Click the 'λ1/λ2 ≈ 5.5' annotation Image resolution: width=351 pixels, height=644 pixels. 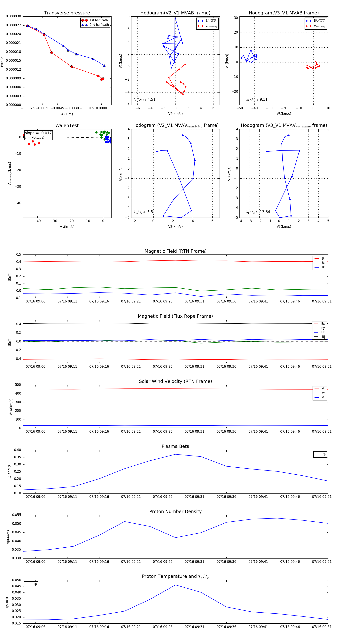tap(143, 212)
